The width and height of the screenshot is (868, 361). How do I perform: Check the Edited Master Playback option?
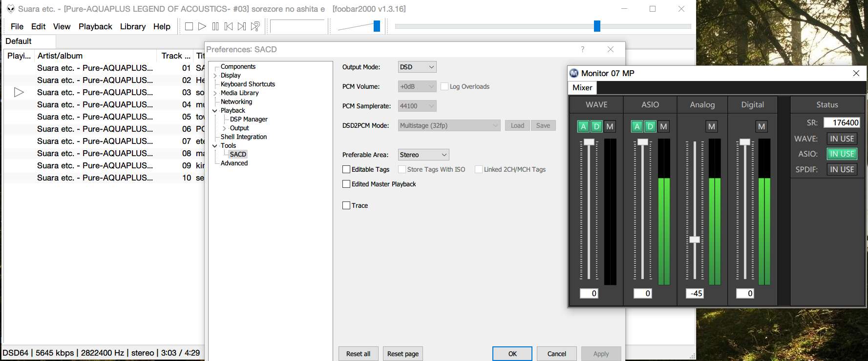(x=346, y=184)
